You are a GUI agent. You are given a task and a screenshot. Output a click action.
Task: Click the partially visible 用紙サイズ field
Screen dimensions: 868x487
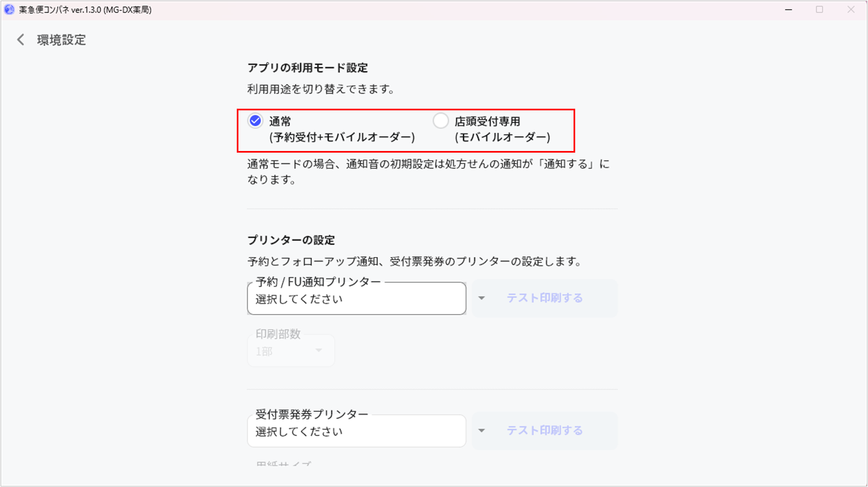coord(283,464)
